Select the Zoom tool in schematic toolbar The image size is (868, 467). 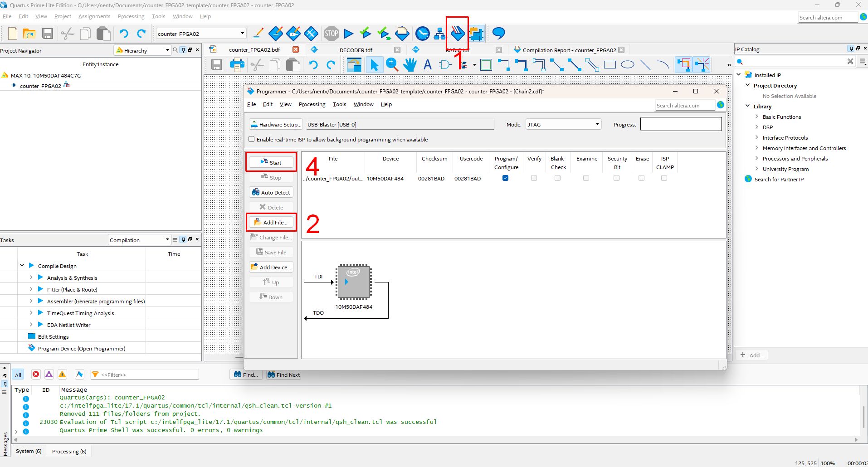(392, 65)
